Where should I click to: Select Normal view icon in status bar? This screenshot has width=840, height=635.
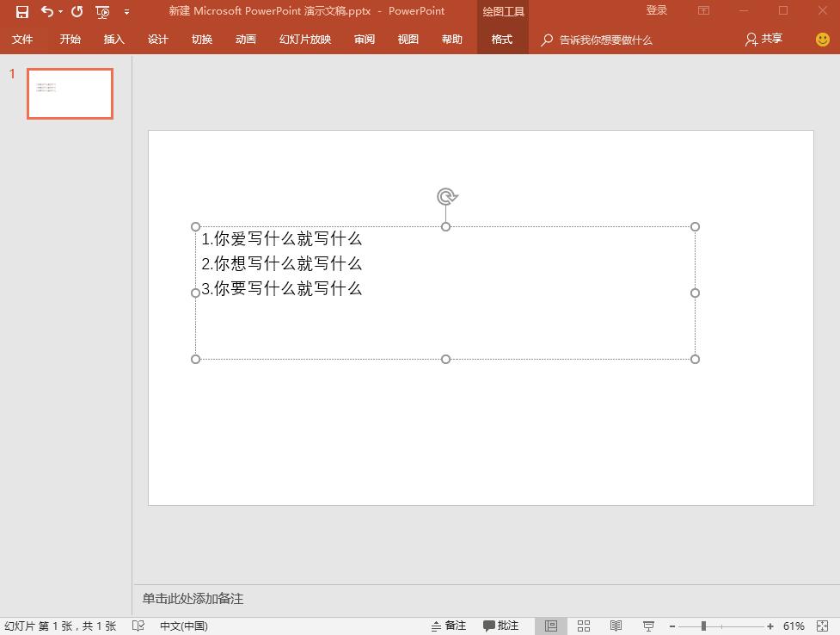coord(551,626)
